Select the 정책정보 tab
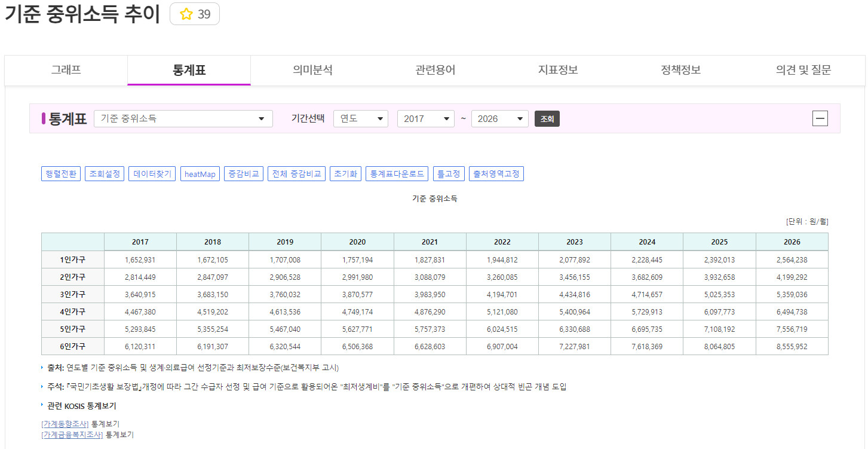The width and height of the screenshot is (868, 449). pyautogui.click(x=680, y=70)
